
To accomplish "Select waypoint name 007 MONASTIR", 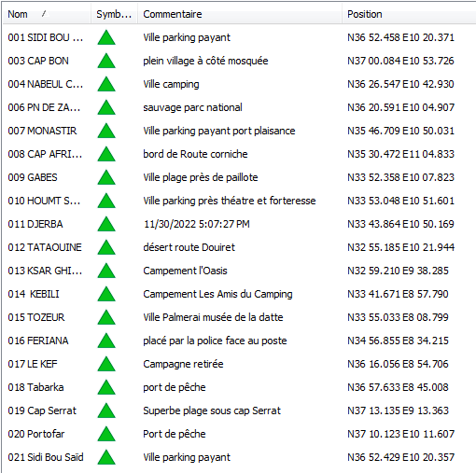I will click(42, 131).
